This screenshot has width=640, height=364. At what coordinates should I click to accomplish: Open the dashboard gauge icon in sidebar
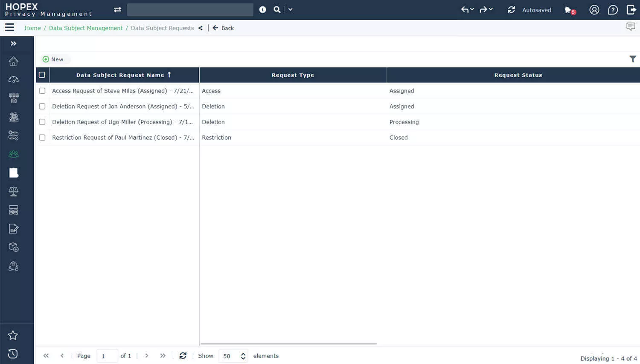[14, 80]
